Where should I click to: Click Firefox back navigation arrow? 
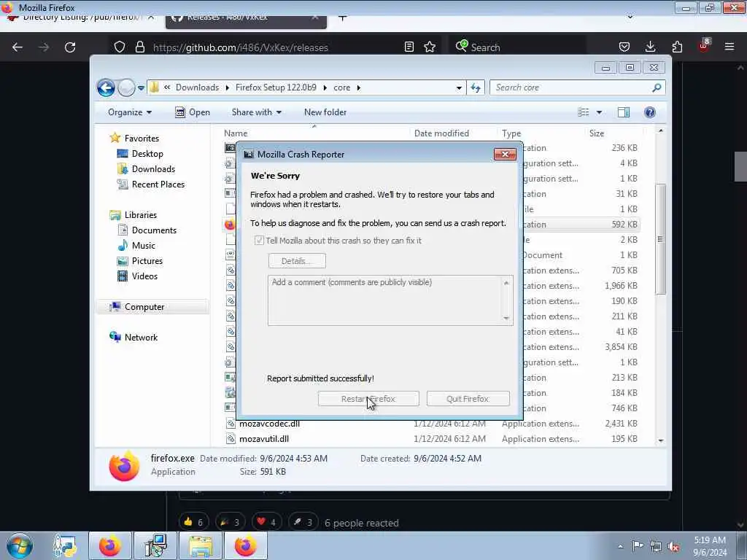(x=18, y=47)
